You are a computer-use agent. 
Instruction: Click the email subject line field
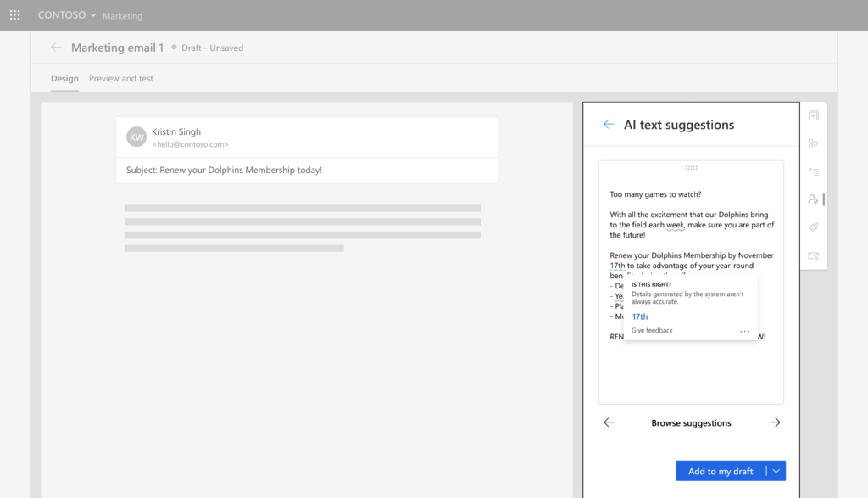[307, 170]
